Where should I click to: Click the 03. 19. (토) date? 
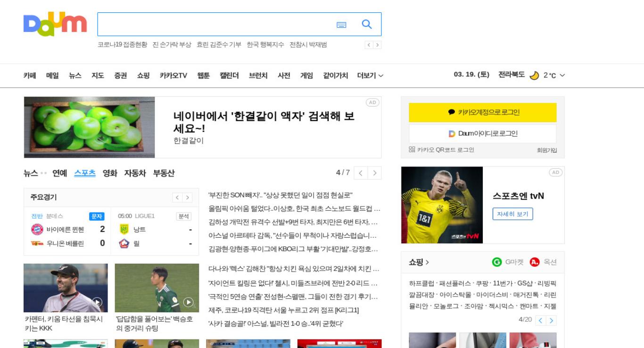(471, 75)
